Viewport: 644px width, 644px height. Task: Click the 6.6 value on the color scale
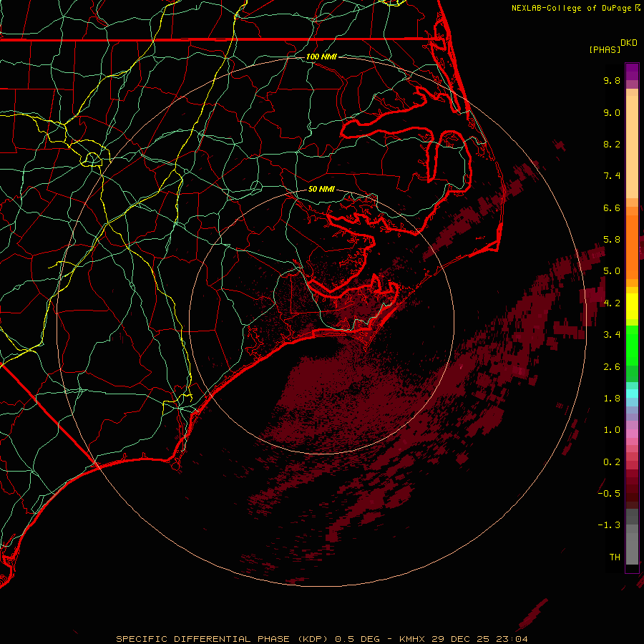point(612,208)
